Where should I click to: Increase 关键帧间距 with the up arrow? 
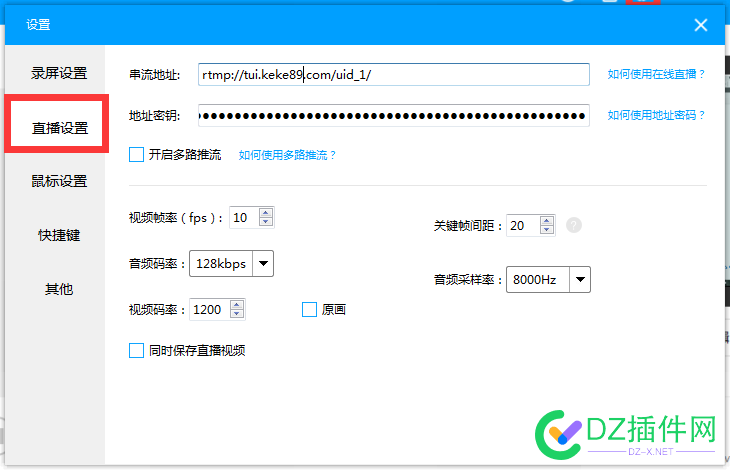[547, 221]
